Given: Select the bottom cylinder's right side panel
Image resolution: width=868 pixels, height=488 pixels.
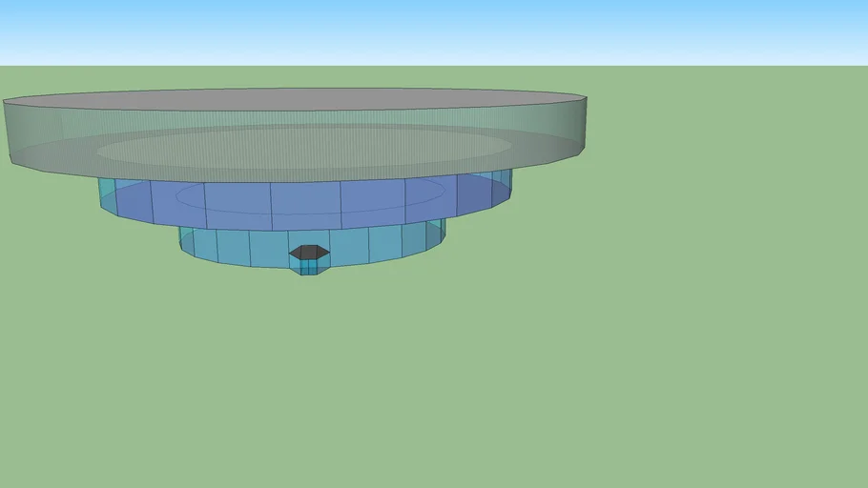Looking at the screenshot, I should [x=435, y=234].
